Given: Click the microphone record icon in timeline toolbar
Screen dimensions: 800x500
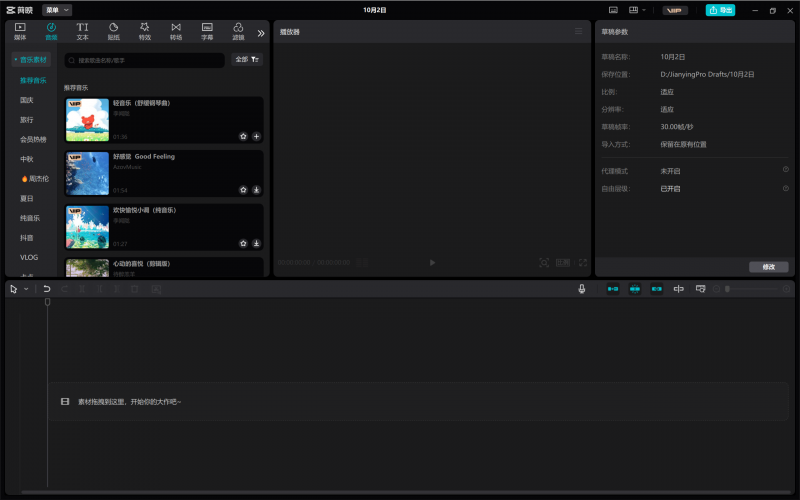Looking at the screenshot, I should coord(581,289).
